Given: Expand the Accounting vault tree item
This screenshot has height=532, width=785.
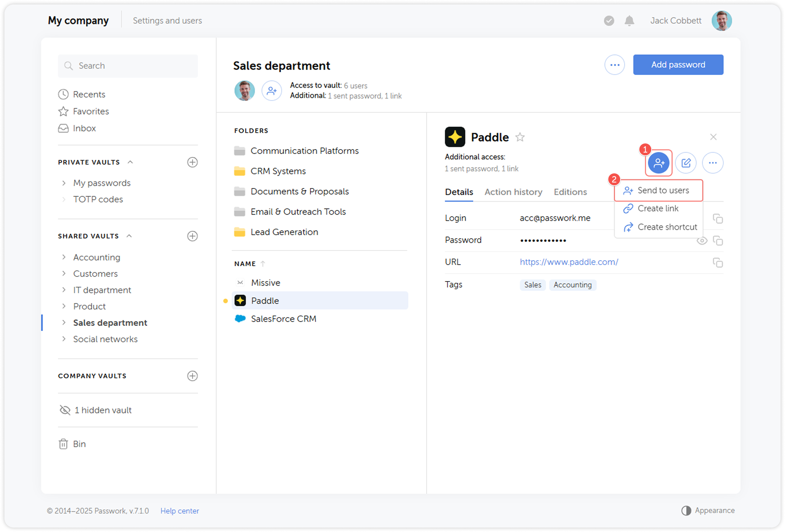Looking at the screenshot, I should 64,257.
